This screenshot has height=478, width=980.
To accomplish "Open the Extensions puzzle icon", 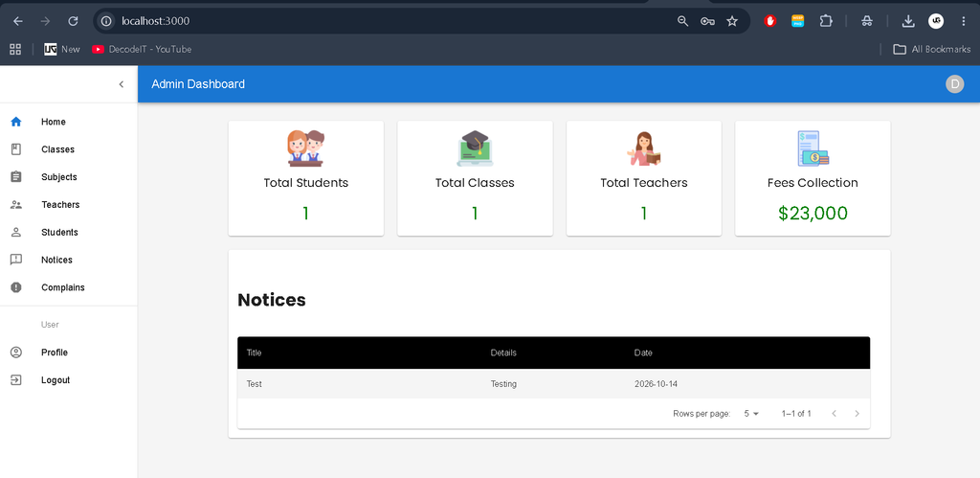I will (826, 21).
